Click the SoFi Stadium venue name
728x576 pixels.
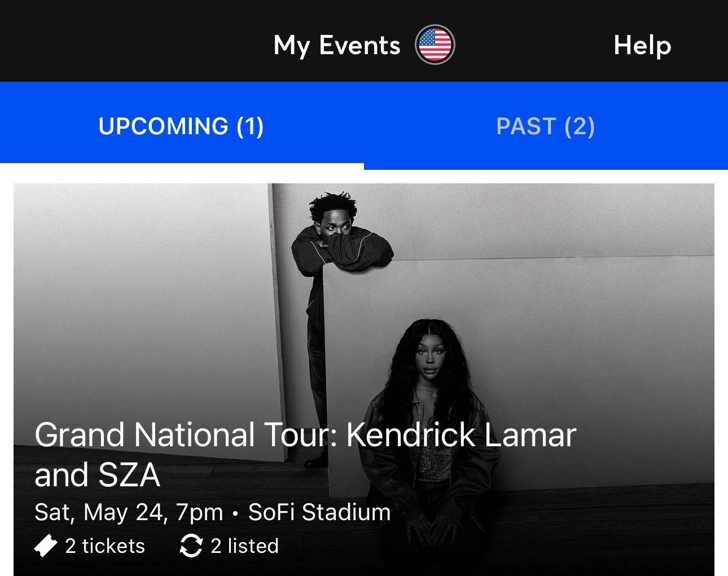click(x=319, y=512)
